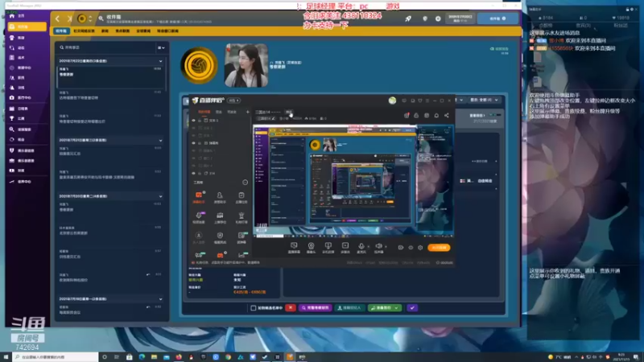Screen dimensions: 644x362
Task: Open the Scouting magnifier icon in the sidebar
Action: coord(12,130)
